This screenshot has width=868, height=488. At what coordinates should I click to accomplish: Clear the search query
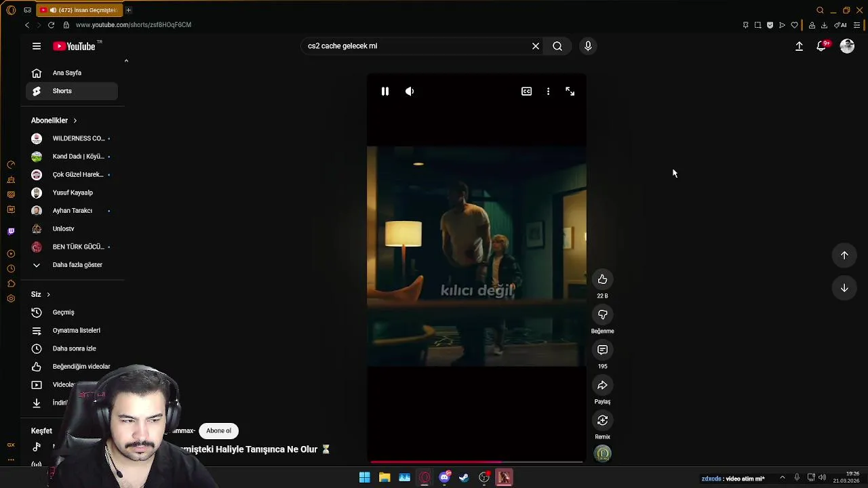tap(536, 46)
